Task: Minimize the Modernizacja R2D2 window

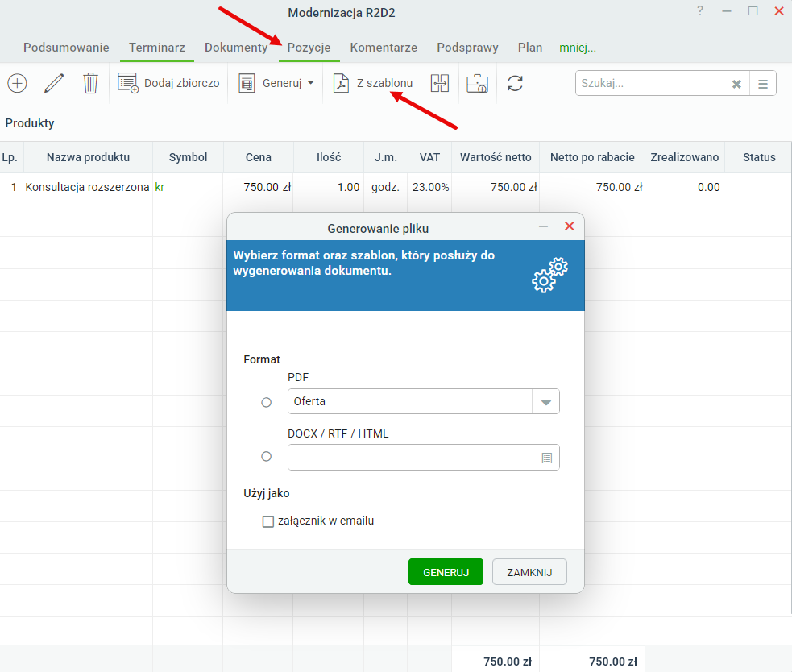Action: (727, 10)
